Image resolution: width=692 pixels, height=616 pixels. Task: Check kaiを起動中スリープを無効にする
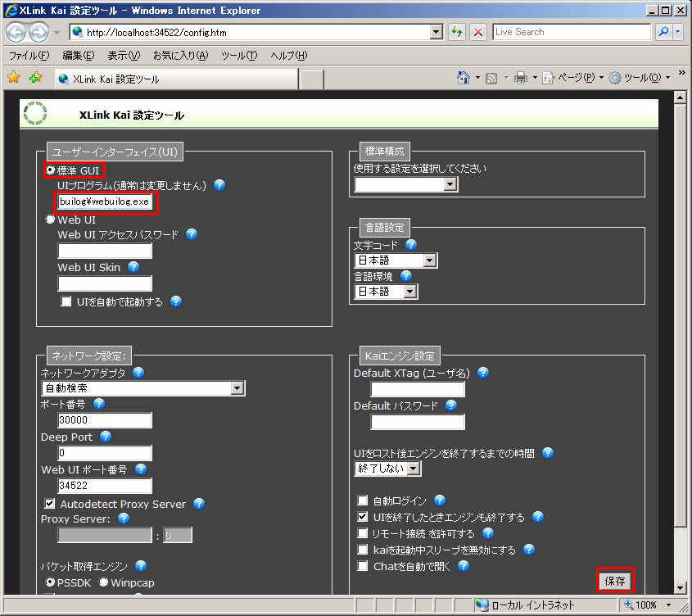pyautogui.click(x=362, y=550)
